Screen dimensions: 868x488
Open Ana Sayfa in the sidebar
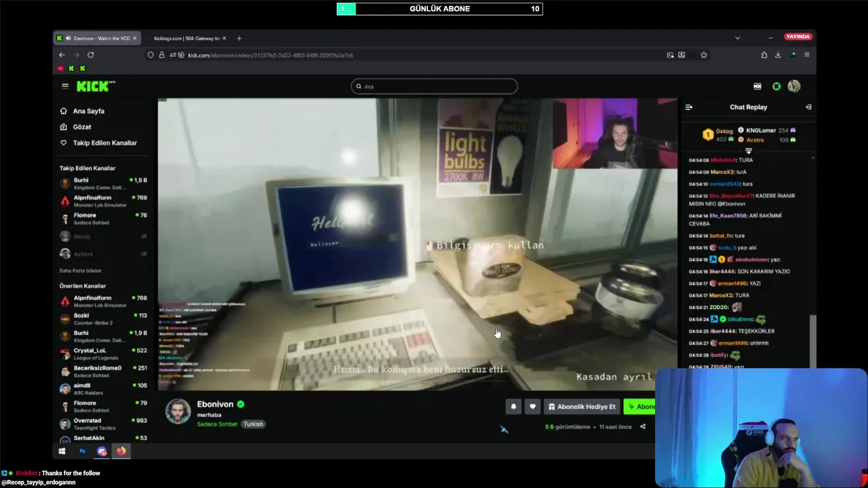(x=88, y=111)
